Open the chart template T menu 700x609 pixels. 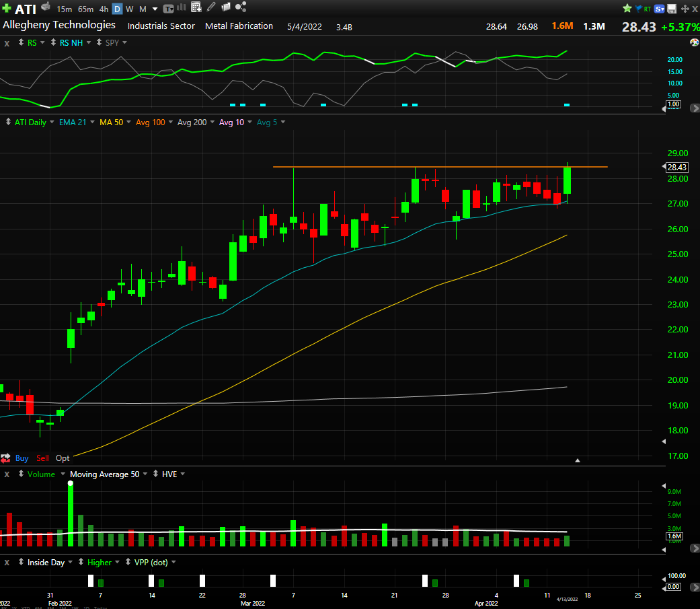[168, 9]
